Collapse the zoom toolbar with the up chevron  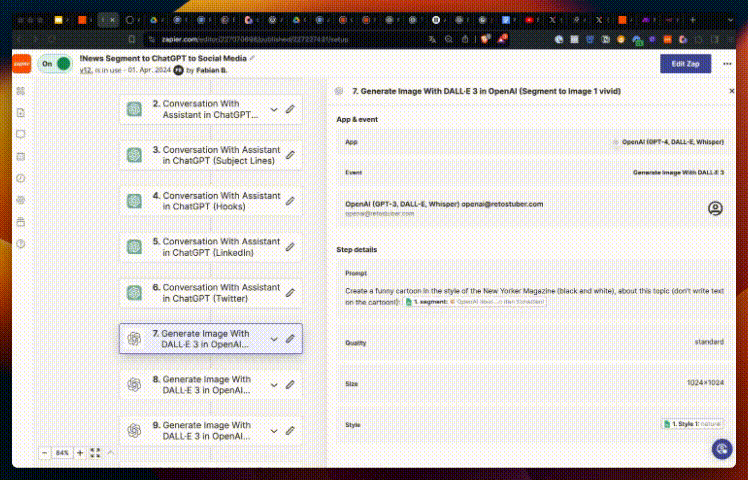point(111,452)
